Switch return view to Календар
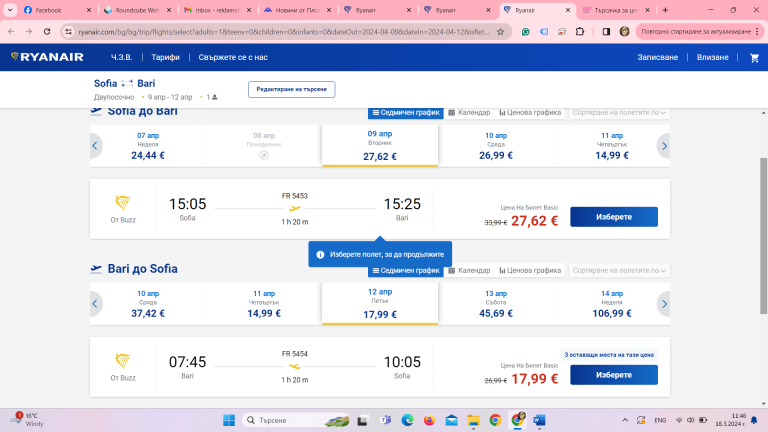Image resolution: width=768 pixels, height=432 pixels. coord(469,270)
